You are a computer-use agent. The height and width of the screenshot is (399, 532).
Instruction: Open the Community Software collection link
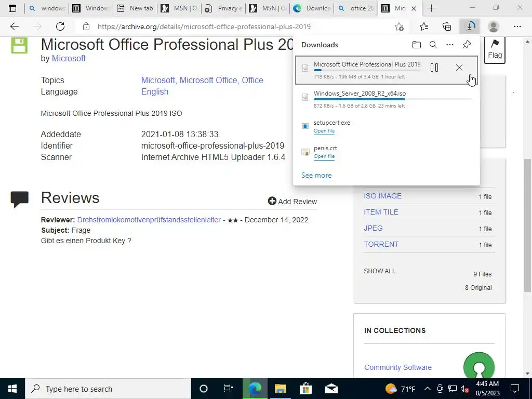click(398, 367)
